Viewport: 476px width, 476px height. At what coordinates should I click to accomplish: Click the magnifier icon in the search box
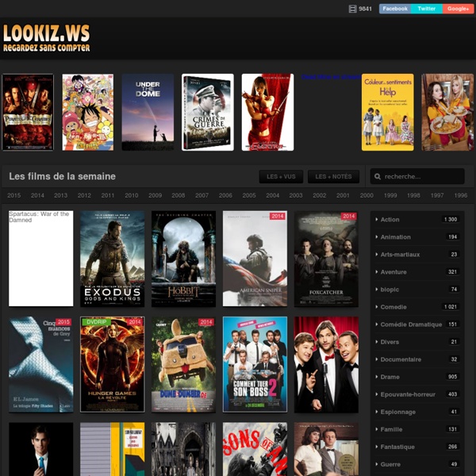(378, 176)
